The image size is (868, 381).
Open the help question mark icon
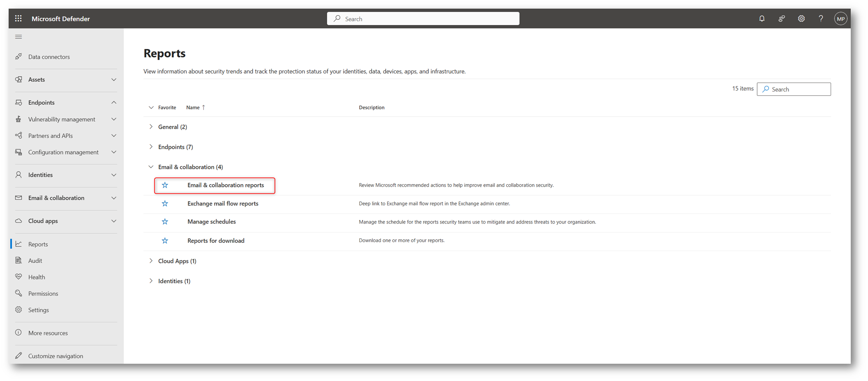click(x=821, y=18)
